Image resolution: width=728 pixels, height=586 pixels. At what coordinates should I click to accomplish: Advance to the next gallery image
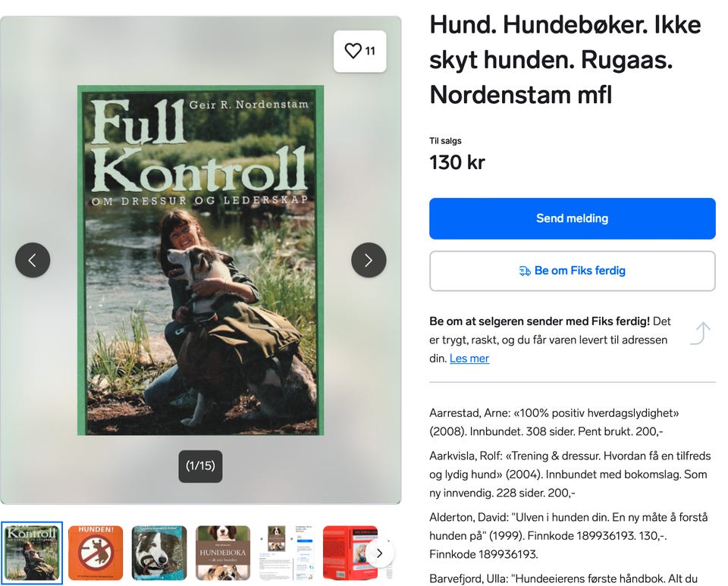(x=369, y=260)
